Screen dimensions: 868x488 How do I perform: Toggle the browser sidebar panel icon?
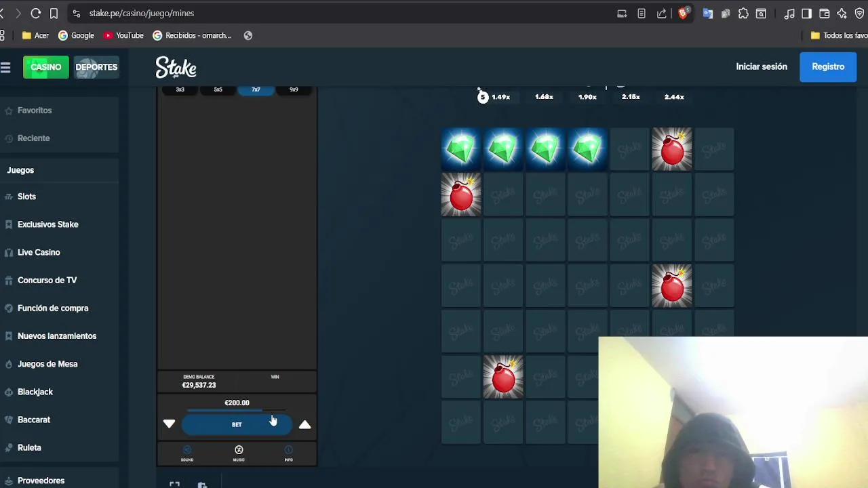[x=806, y=13]
